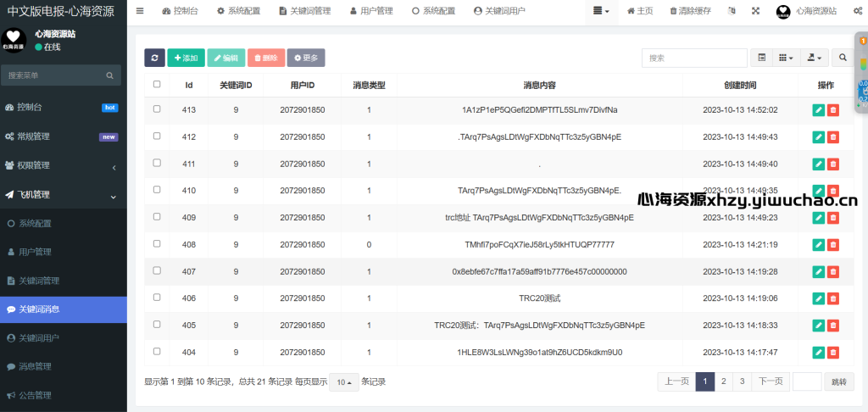Image resolution: width=868 pixels, height=412 pixels.
Task: Select the checkbox for row 406
Action: pyautogui.click(x=157, y=297)
